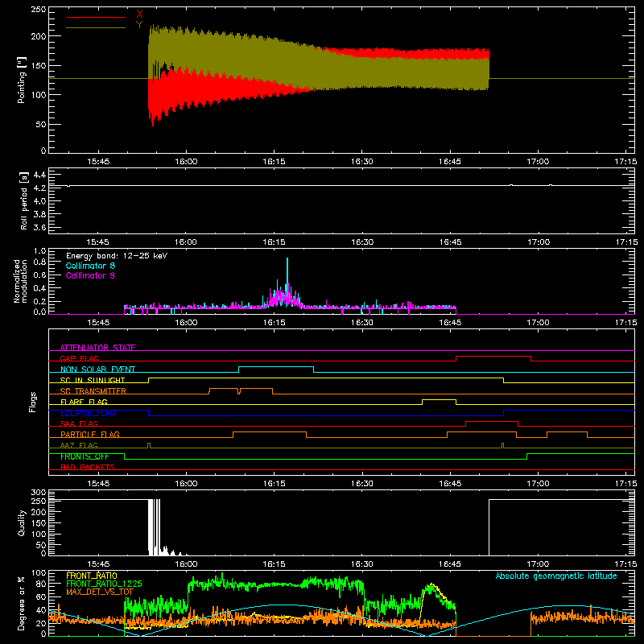Click the '250' tick on Pointing axis
This screenshot has height=644, width=644.
coord(39,10)
